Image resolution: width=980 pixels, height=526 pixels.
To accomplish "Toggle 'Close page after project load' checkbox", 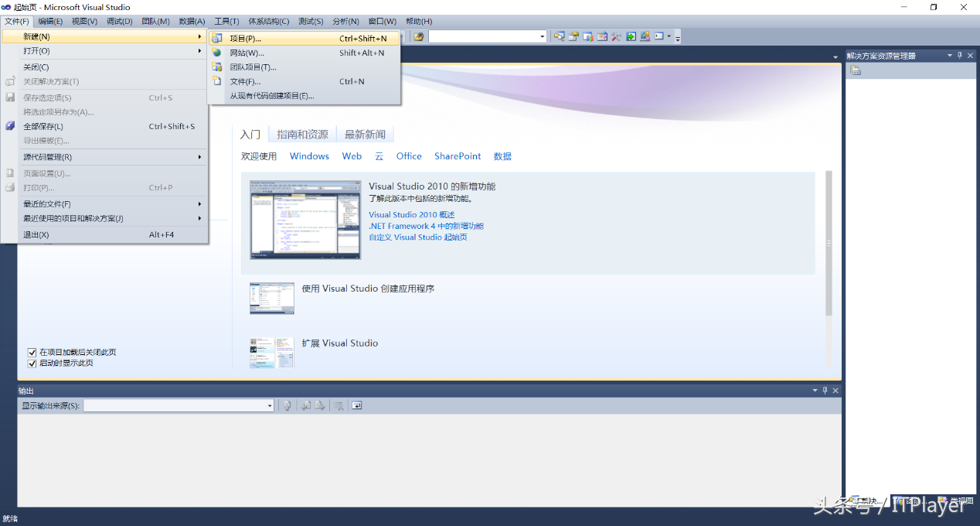I will coord(32,352).
